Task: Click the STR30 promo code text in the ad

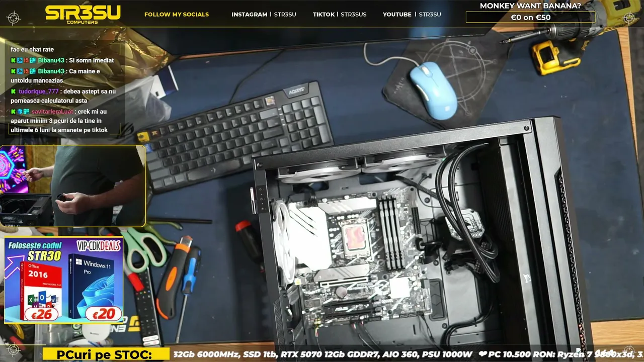Action: [43, 256]
